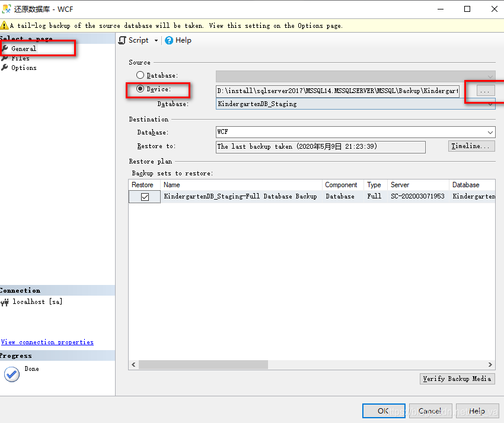504x423 pixels.
Task: Click the Script toolbar icon
Action: (122, 40)
